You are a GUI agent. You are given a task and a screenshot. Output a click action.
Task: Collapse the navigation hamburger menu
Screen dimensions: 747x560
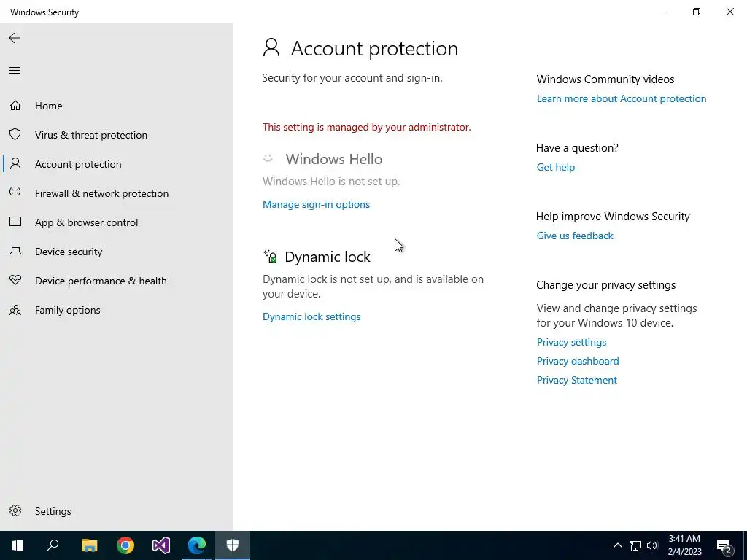[15, 71]
